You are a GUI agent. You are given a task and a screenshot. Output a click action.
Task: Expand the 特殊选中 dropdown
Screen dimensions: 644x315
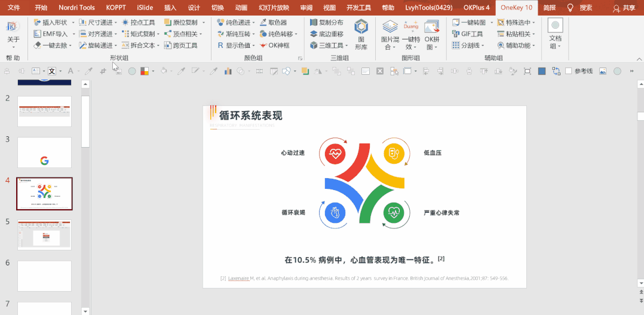point(534,23)
